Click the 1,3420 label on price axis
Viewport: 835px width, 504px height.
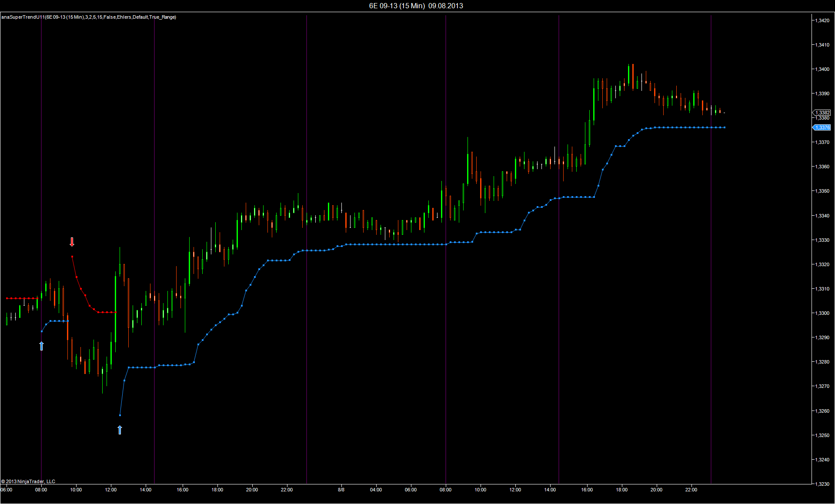click(822, 20)
